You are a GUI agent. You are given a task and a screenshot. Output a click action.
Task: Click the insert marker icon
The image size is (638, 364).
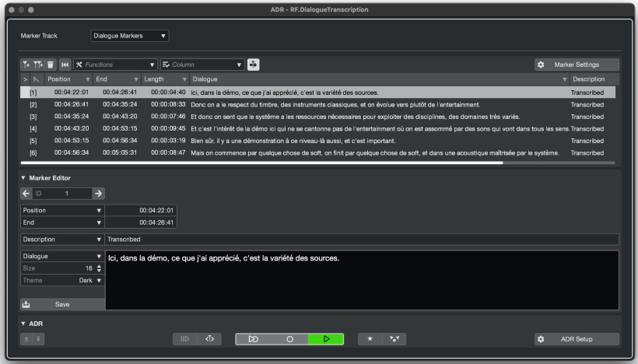26,64
